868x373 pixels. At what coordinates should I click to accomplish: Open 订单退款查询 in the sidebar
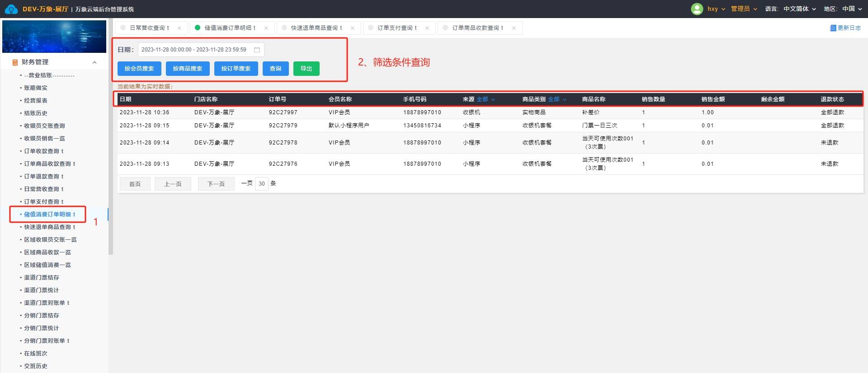pos(44,177)
